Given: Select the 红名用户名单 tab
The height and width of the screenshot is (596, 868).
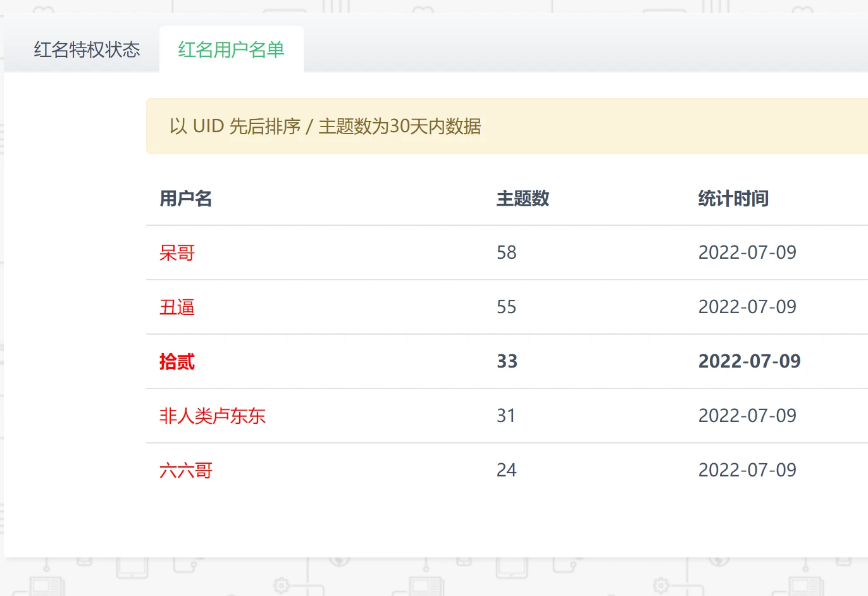Looking at the screenshot, I should click(x=231, y=49).
